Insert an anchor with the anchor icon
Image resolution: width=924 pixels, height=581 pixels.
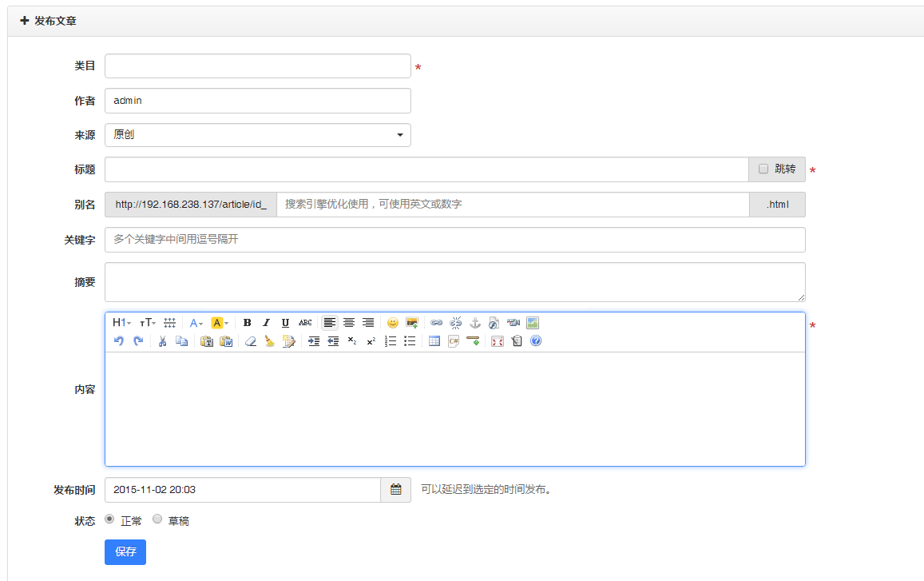click(474, 323)
